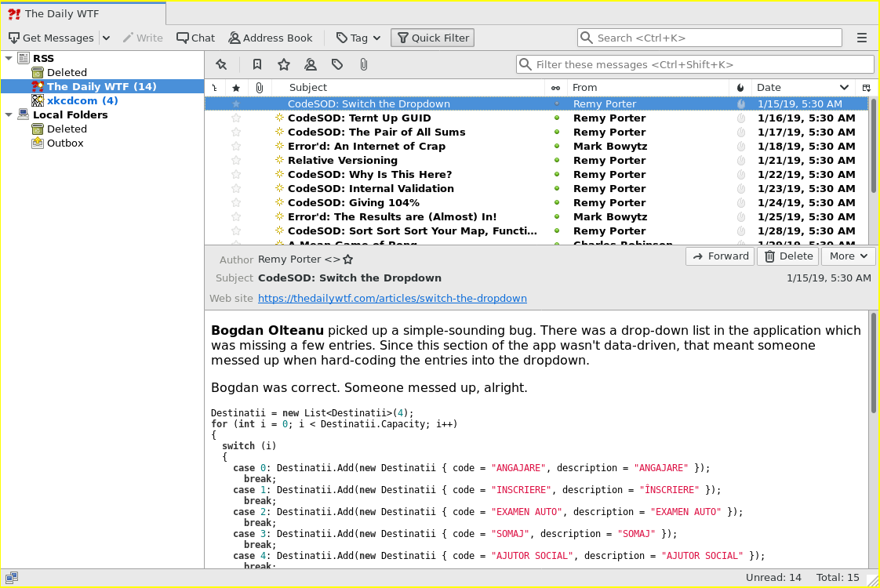The width and height of the screenshot is (880, 588).
Task: Mark Internal Validation message as junk
Action: (x=741, y=188)
